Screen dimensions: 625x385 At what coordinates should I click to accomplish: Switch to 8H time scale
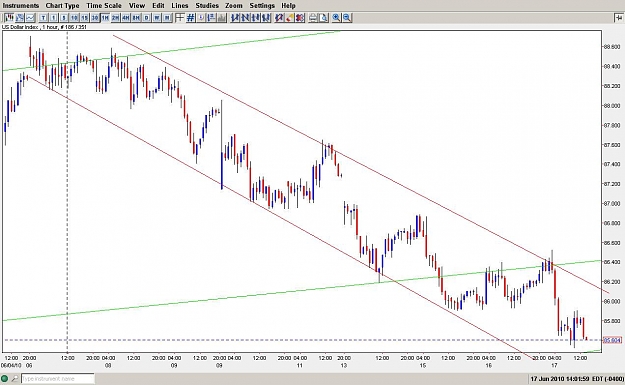click(x=136, y=18)
